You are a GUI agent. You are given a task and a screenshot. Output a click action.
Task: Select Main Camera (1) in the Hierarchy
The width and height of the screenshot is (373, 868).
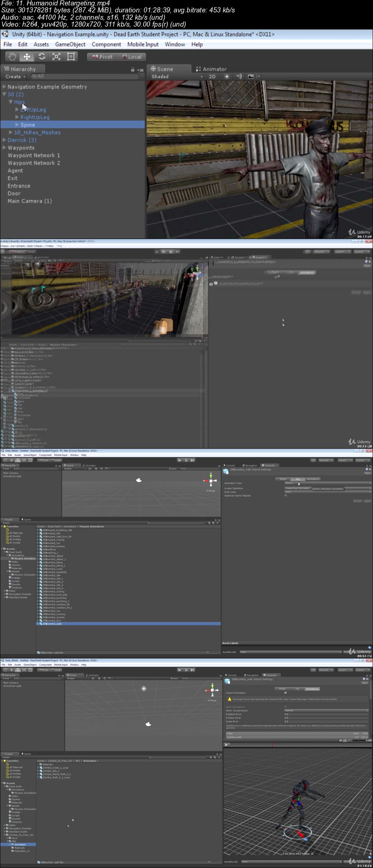point(30,201)
